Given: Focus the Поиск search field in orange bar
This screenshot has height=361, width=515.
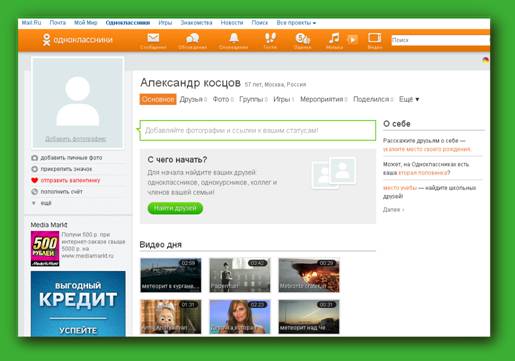Looking at the screenshot, I should pyautogui.click(x=440, y=40).
